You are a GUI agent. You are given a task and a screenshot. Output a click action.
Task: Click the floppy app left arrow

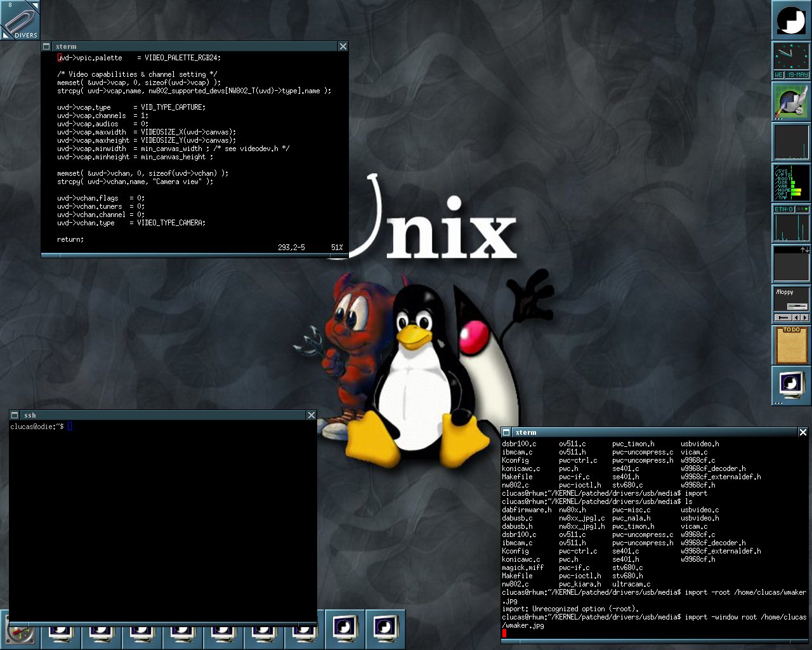point(796,317)
